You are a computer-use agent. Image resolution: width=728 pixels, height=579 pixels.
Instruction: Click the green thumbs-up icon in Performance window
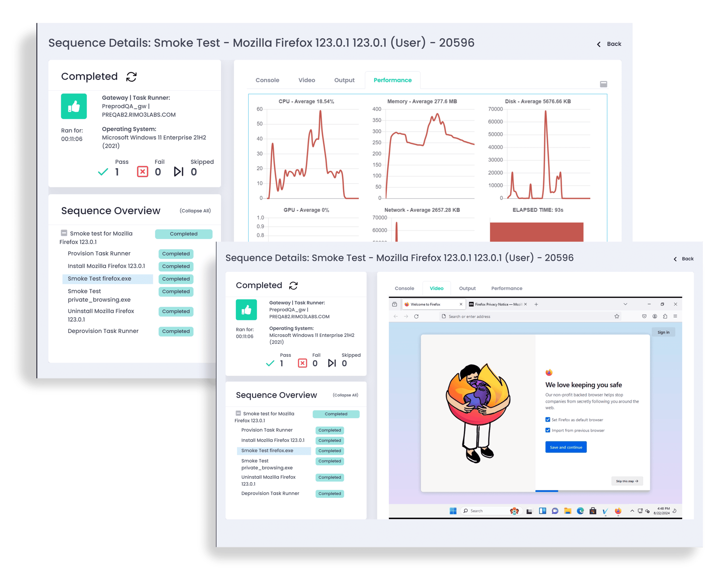[x=74, y=106]
